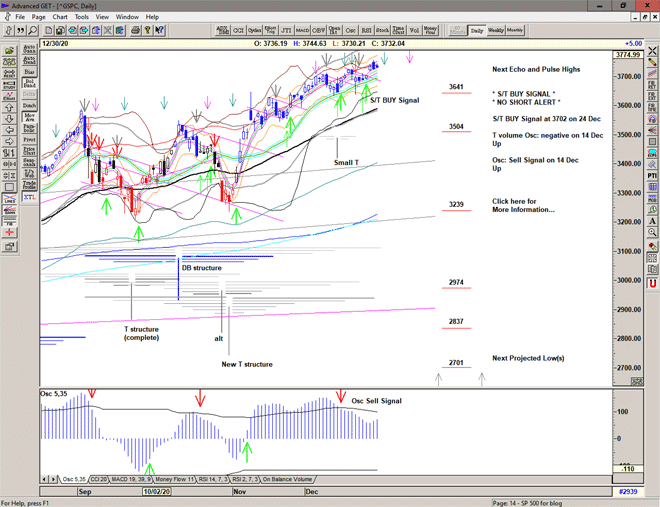Viewport: 660px width, 507px height.
Task: Expand the Tools menu
Action: (81, 17)
